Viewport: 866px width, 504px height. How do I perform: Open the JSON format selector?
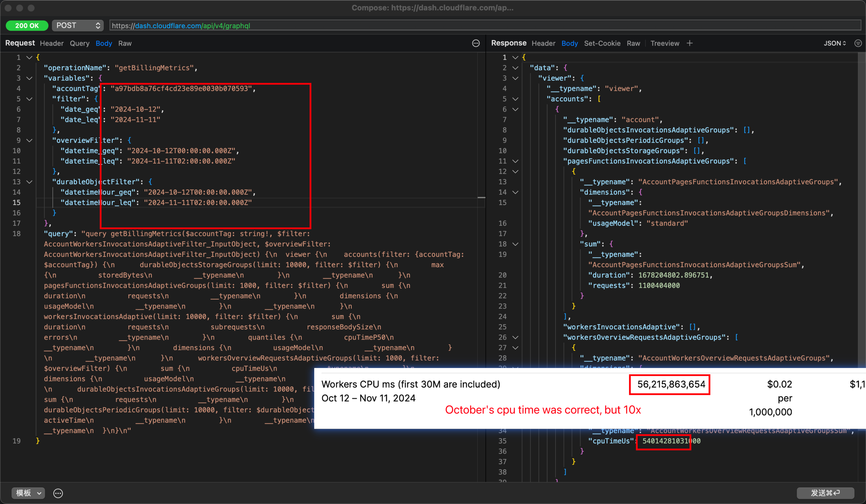(835, 43)
